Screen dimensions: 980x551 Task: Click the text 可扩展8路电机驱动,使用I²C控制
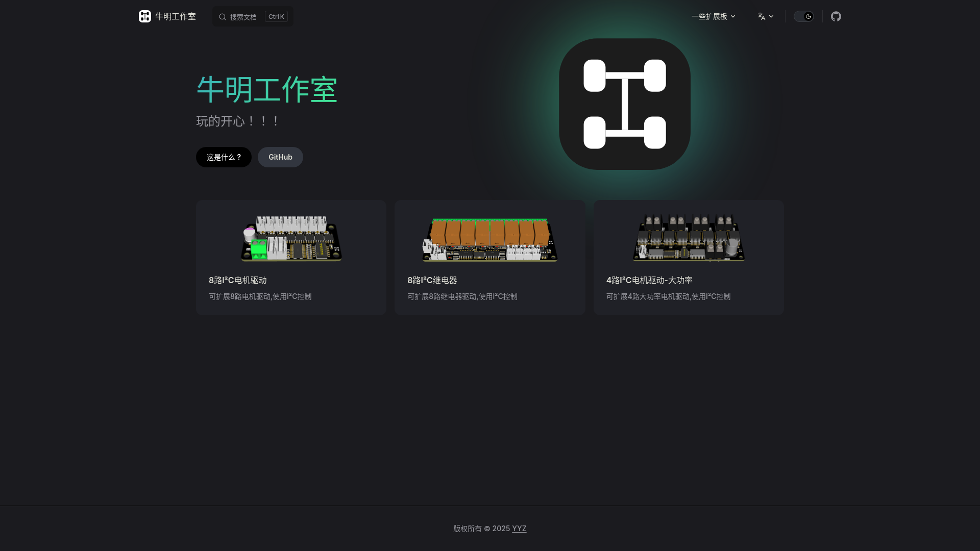pos(260,296)
